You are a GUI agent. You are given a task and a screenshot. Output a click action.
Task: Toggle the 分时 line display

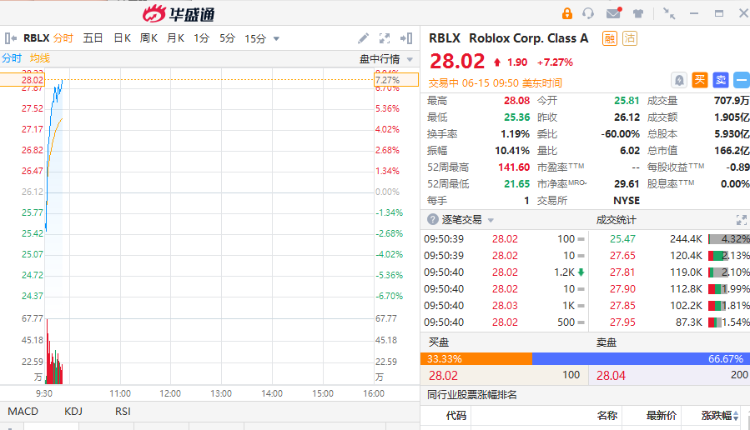[x=12, y=58]
